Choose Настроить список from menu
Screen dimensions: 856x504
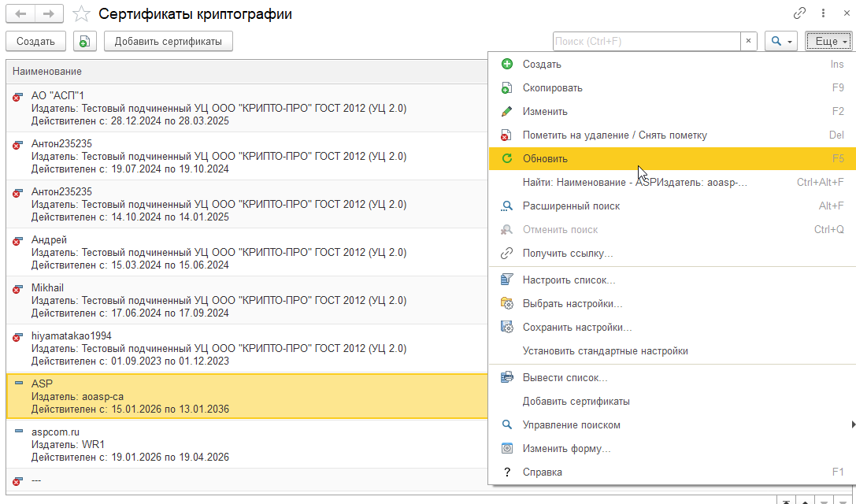pos(569,280)
